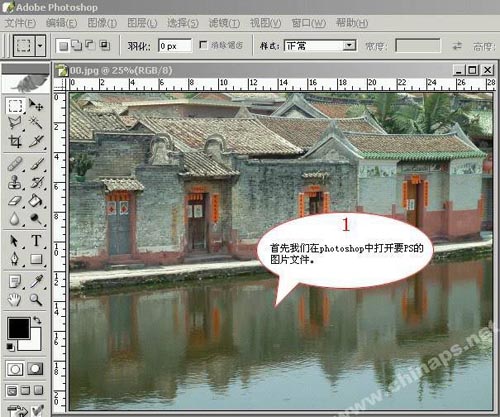
Task: Select the Magic Wand tool
Action: 36,123
